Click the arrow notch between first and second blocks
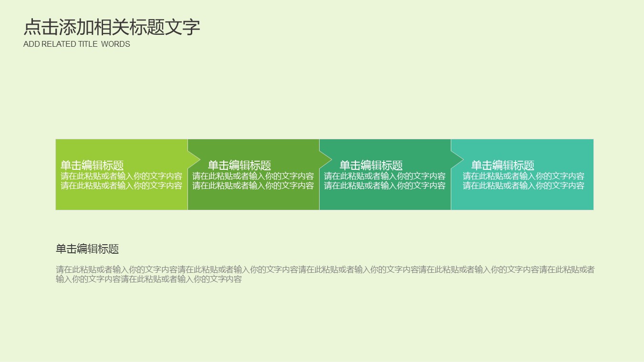The image size is (644, 362). tap(194, 158)
